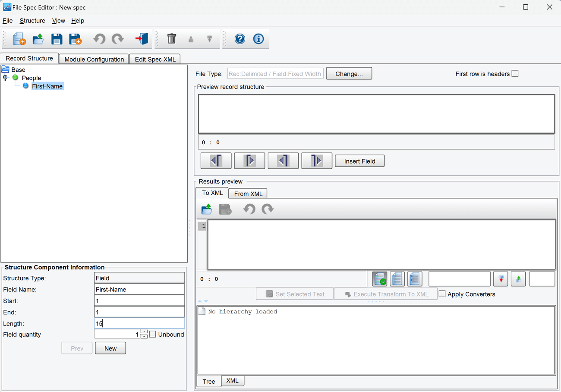Click the New button
Screen dimensions: 561x392
110,348
